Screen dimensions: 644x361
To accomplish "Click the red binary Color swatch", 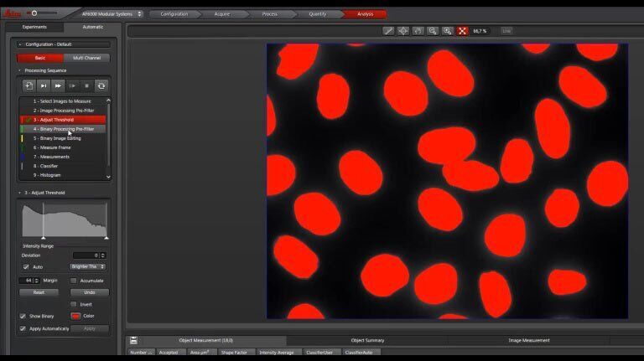I will [x=75, y=317].
